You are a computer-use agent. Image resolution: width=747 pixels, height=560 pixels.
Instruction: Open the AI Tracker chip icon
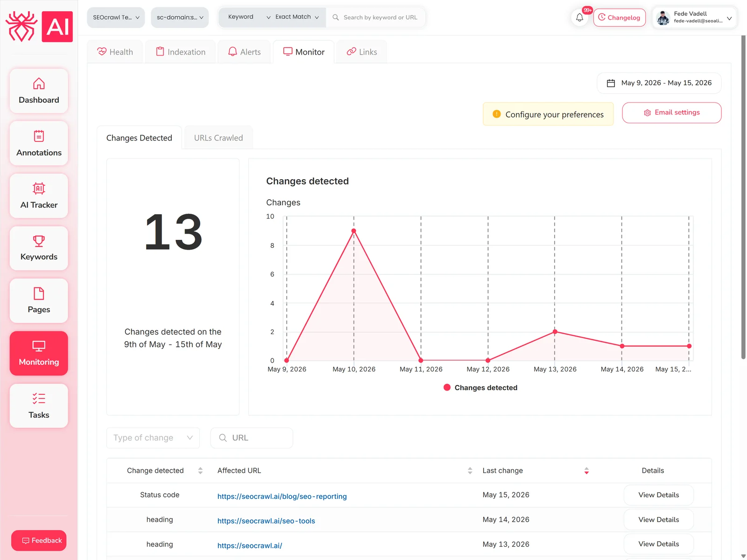pyautogui.click(x=39, y=189)
